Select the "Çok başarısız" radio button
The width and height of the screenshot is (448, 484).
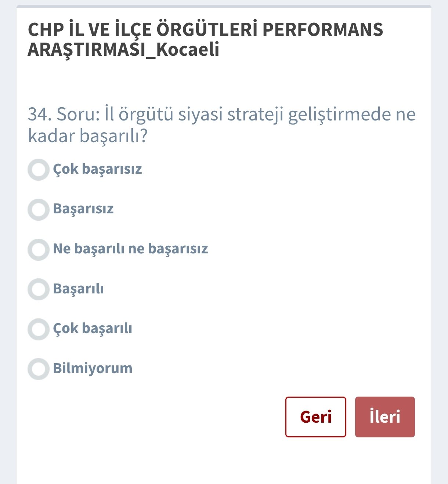coord(38,170)
